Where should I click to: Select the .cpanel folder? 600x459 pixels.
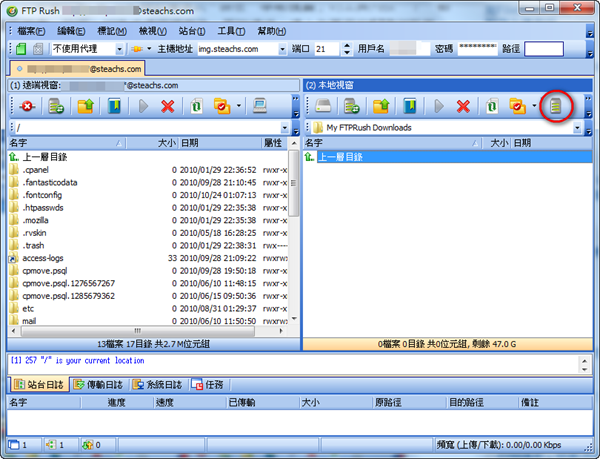pos(35,170)
